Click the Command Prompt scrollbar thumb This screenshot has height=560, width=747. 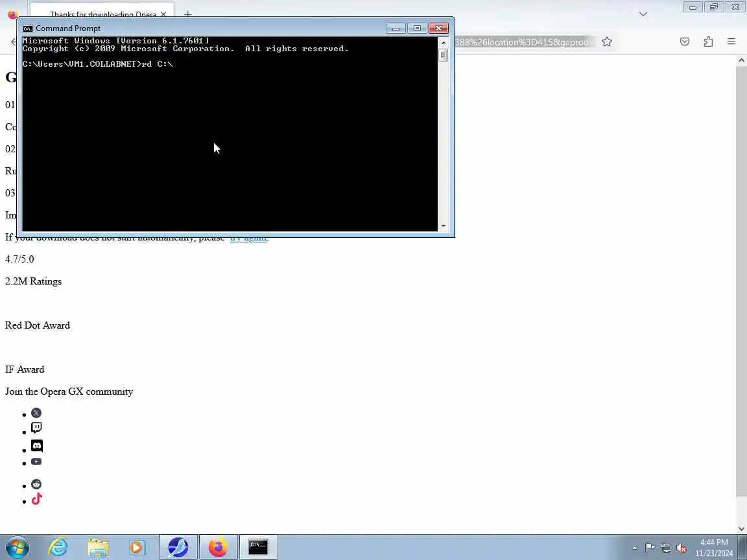coord(444,54)
